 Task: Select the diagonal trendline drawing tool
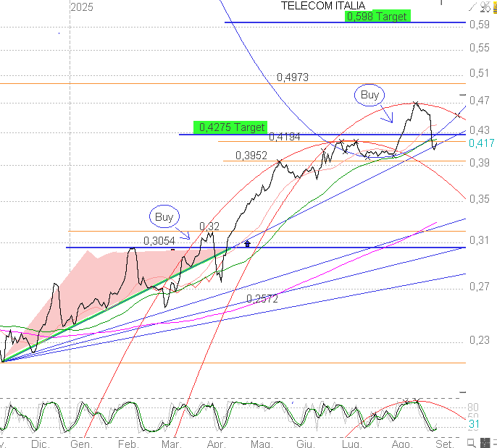(x=472, y=7)
